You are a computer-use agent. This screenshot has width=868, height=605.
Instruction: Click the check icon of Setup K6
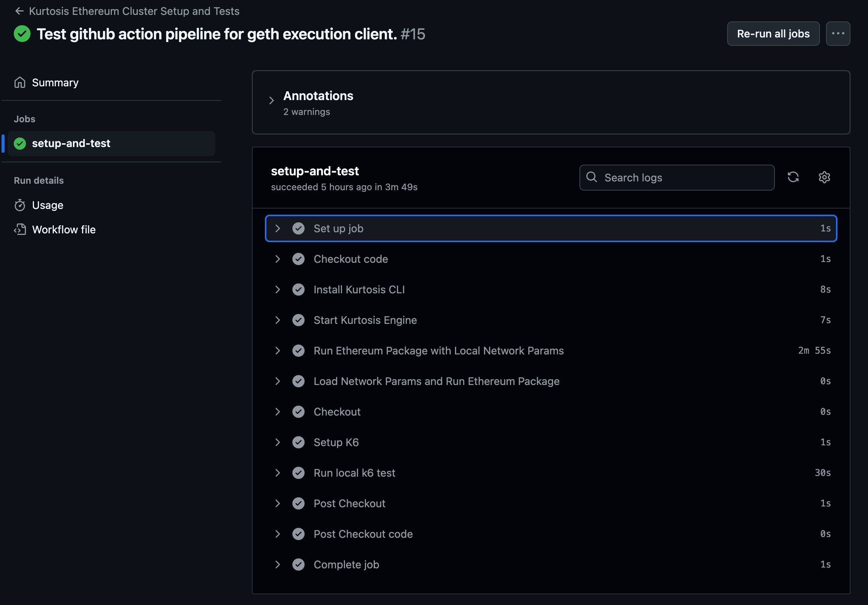298,442
